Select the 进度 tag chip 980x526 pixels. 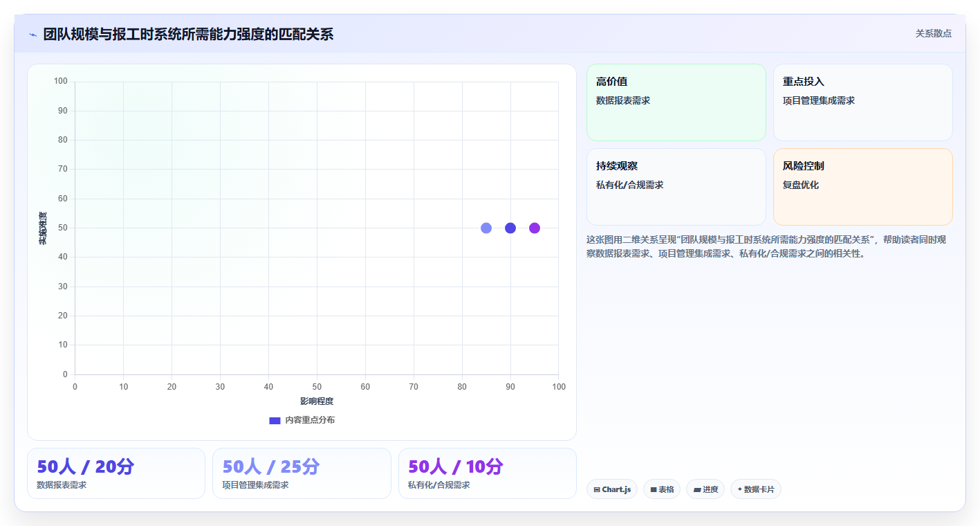[x=705, y=489]
